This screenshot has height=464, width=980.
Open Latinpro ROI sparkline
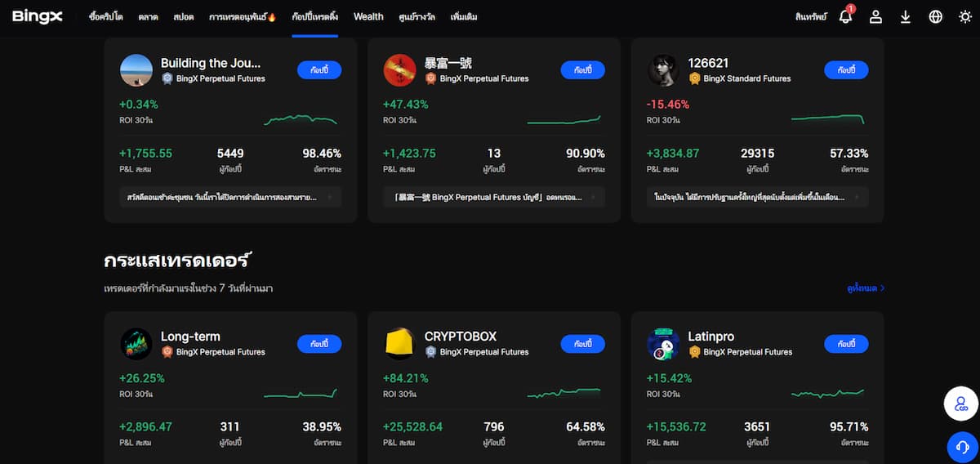[x=828, y=394]
